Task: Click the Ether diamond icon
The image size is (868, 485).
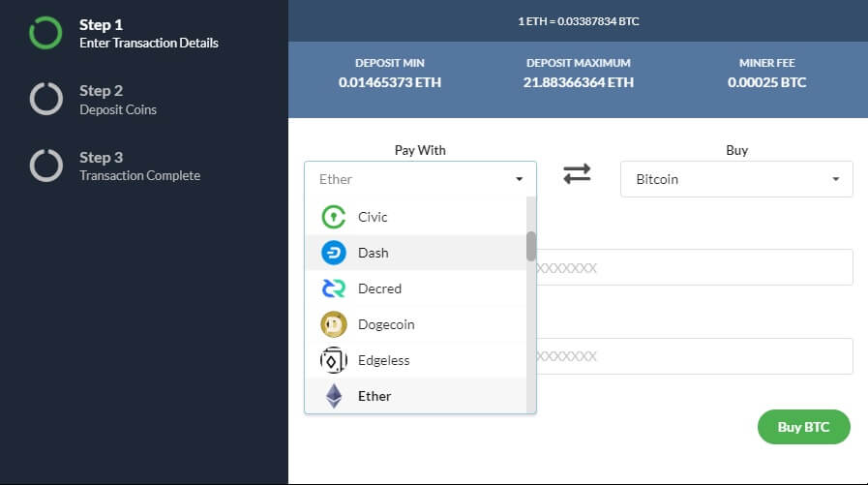Action: point(333,396)
